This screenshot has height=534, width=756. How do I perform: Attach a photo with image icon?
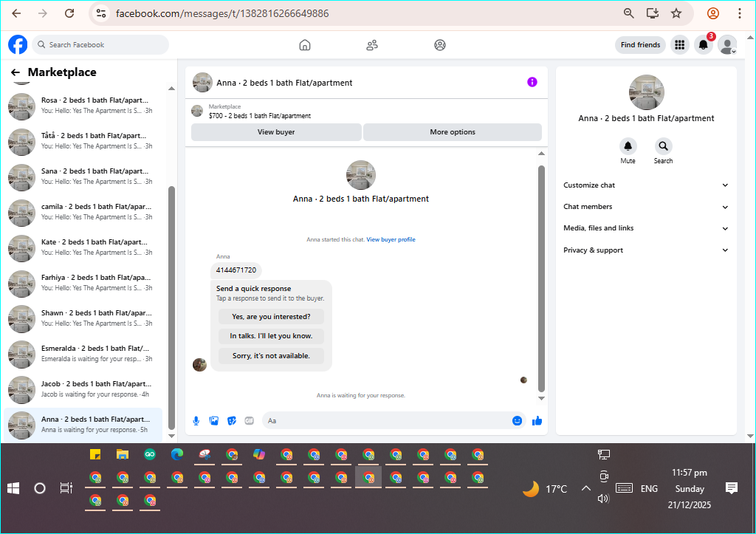coord(214,421)
